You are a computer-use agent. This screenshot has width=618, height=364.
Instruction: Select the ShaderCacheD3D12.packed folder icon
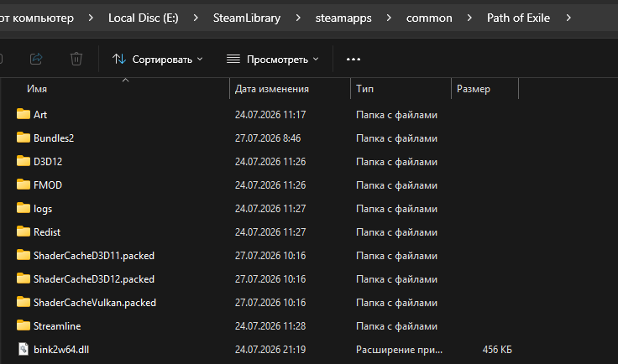24,278
